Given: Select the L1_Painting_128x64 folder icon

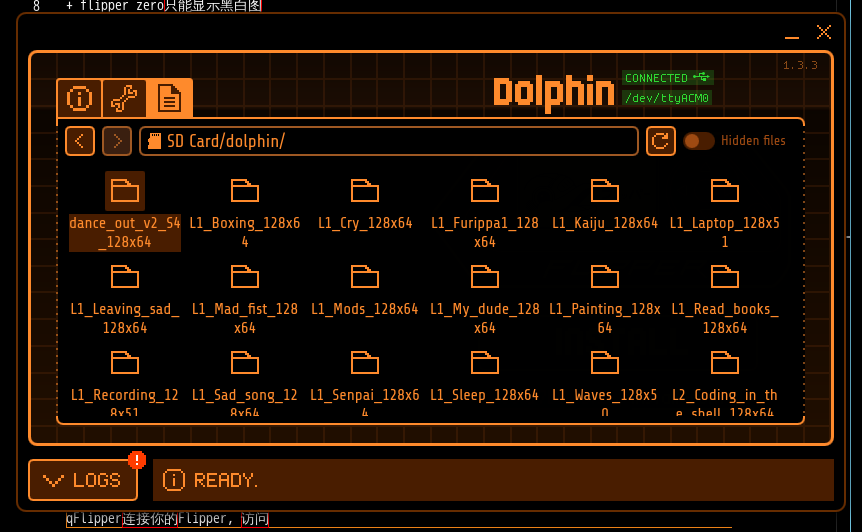Looking at the screenshot, I should coord(605,276).
